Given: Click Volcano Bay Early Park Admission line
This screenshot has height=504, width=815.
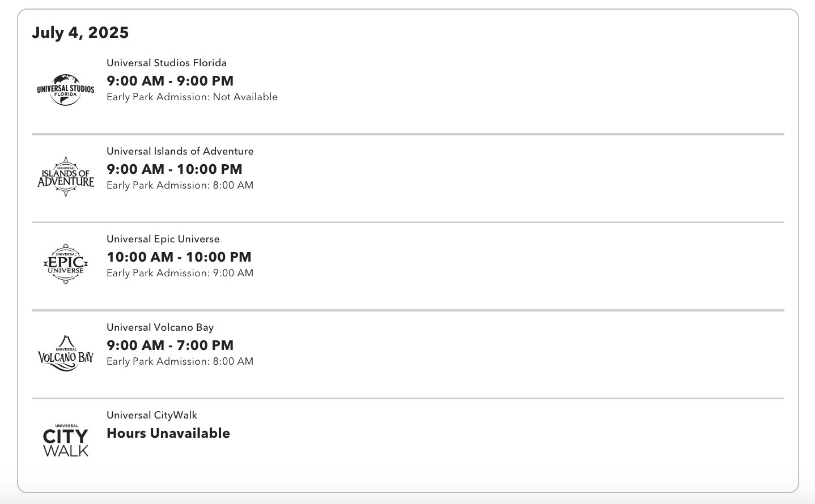Looking at the screenshot, I should click(180, 361).
